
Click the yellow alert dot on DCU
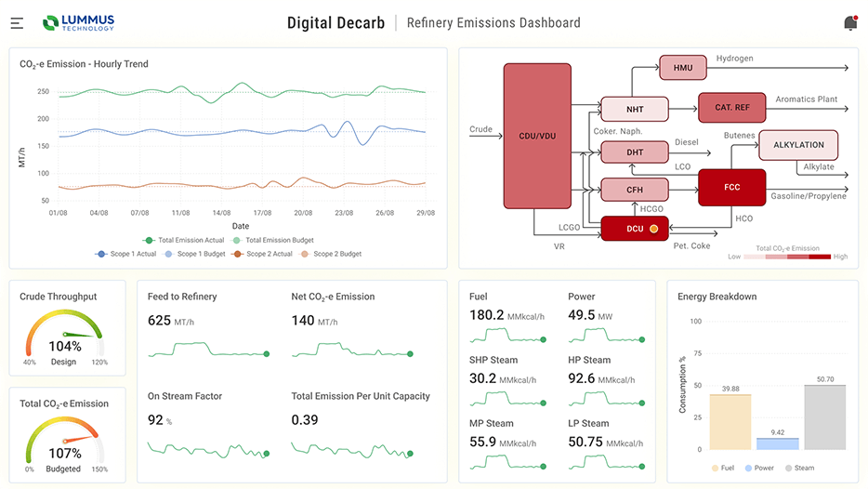653,228
